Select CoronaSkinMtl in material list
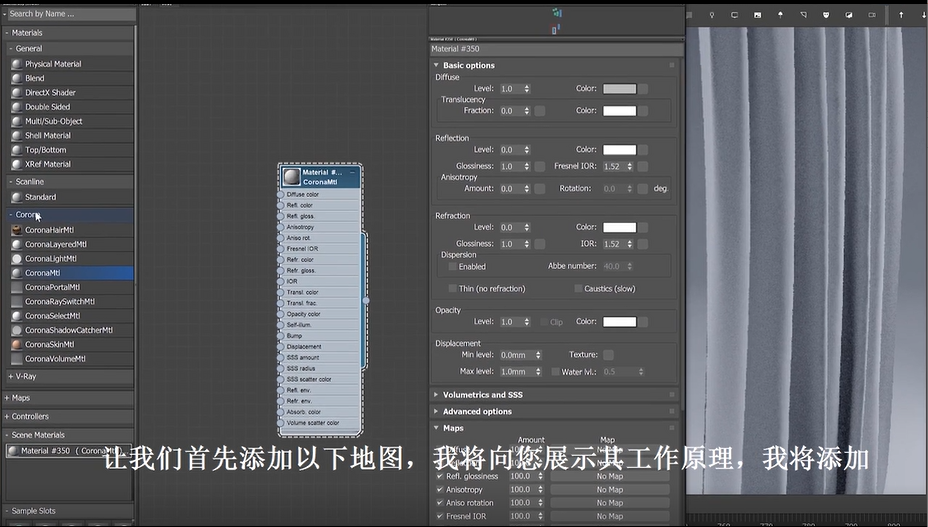Image resolution: width=928 pixels, height=527 pixels. click(x=71, y=345)
